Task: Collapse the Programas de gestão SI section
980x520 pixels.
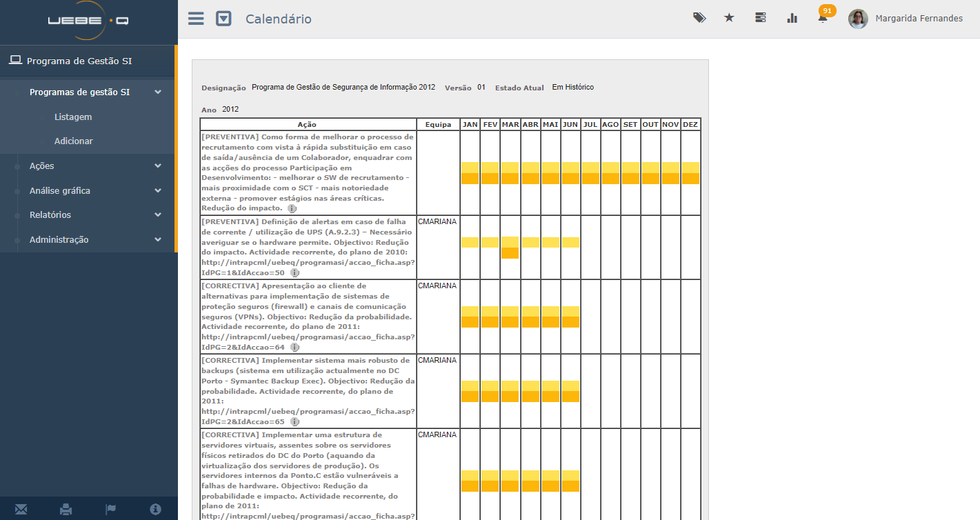Action: (158, 92)
